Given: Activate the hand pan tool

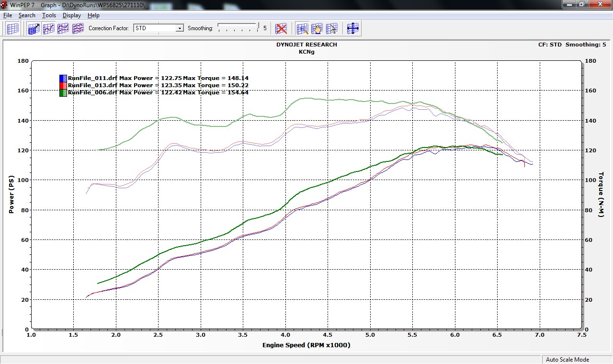Looking at the screenshot, I should click(x=318, y=28).
